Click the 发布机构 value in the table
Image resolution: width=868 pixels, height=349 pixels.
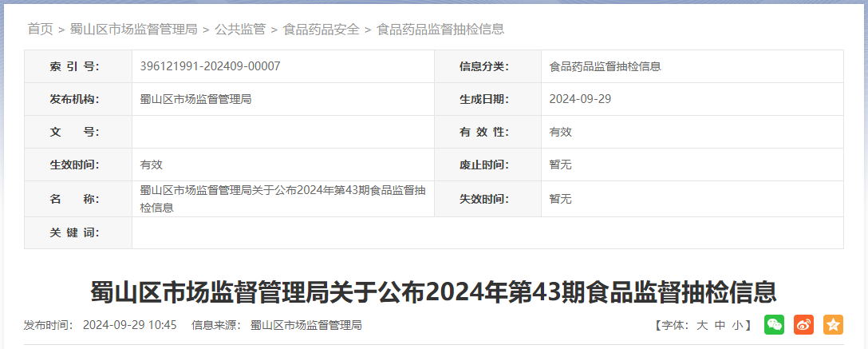196,99
